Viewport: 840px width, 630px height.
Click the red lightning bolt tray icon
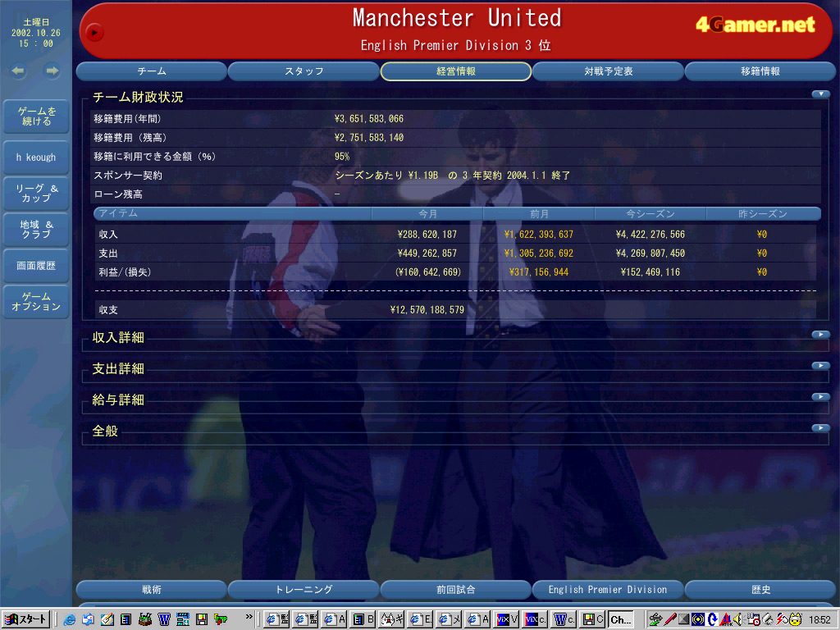[x=782, y=620]
